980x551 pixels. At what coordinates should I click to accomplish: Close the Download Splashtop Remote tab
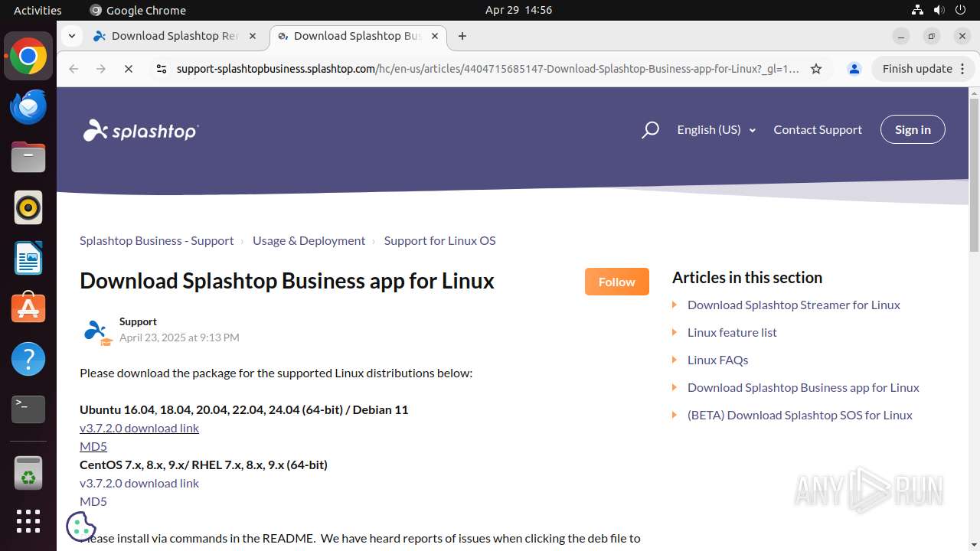tap(253, 36)
